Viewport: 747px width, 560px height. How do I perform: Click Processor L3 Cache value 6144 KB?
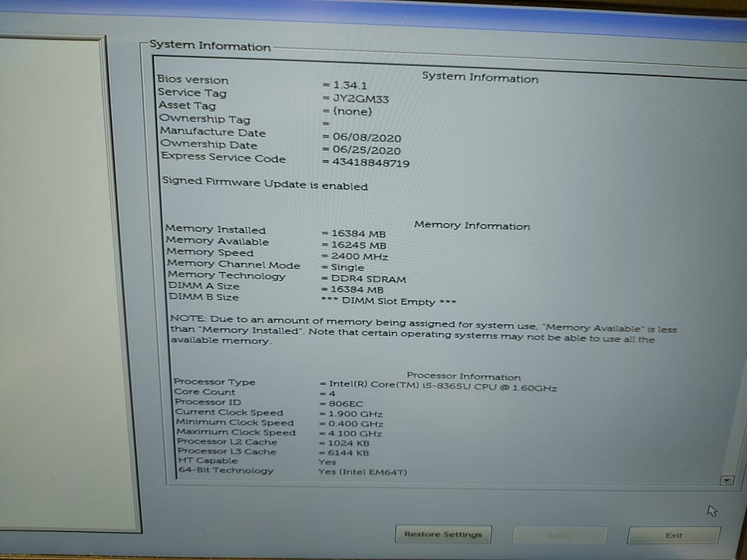click(348, 453)
